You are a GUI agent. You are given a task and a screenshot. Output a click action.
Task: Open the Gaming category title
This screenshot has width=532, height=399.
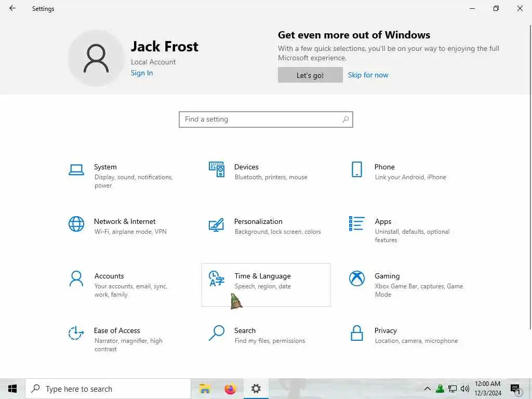coord(387,276)
